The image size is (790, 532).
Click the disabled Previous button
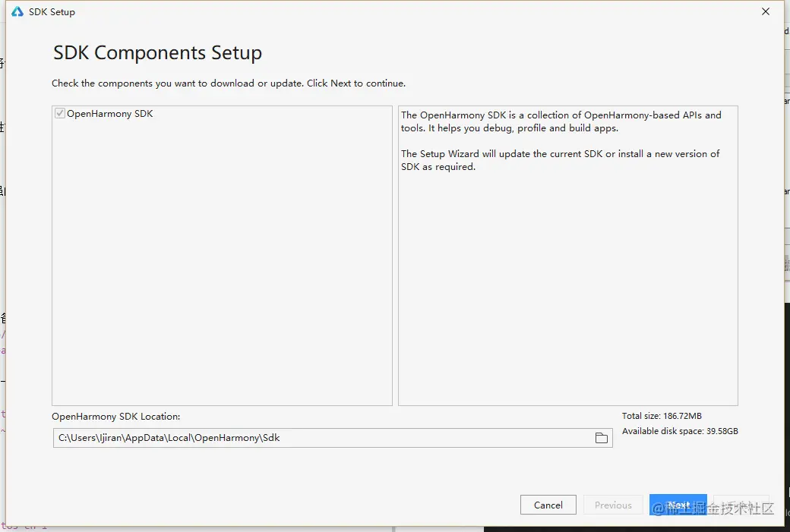click(613, 505)
